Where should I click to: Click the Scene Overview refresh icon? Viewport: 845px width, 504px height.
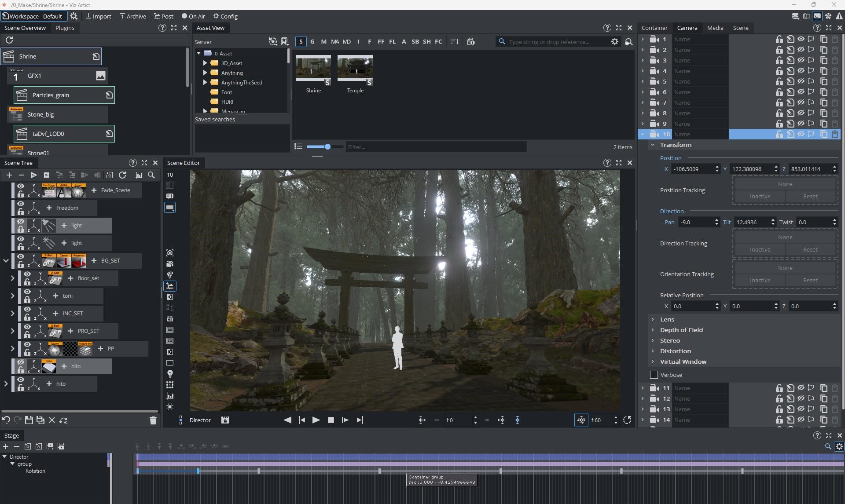[x=9, y=40]
